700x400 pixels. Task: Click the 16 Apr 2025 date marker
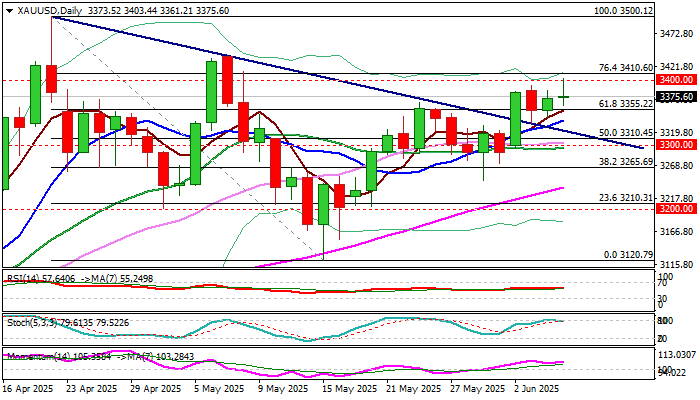pyautogui.click(x=28, y=389)
